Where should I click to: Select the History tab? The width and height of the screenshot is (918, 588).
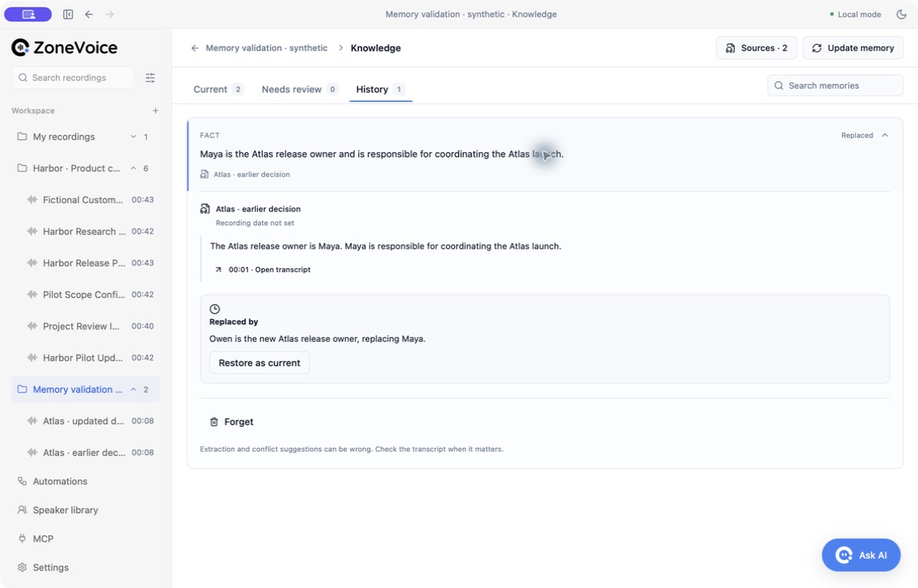(x=381, y=89)
